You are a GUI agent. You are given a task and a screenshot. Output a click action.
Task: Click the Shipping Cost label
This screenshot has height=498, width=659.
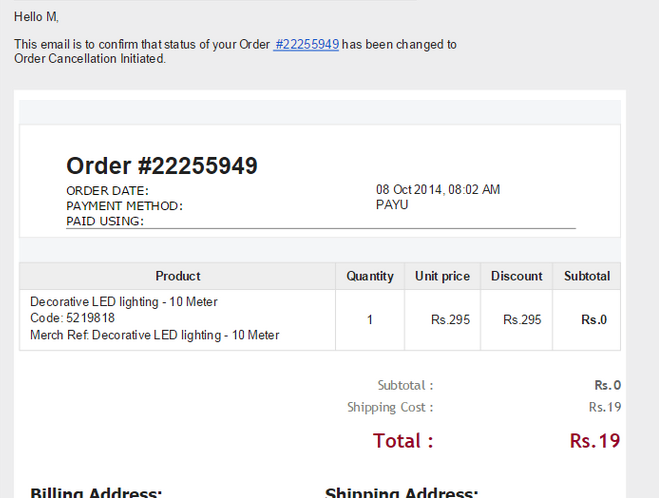click(x=390, y=407)
